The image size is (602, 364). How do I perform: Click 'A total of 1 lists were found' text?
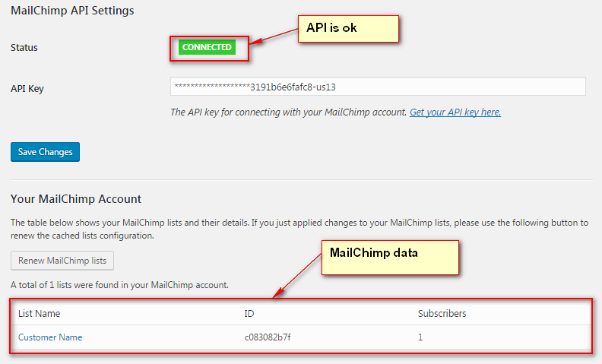[119, 285]
